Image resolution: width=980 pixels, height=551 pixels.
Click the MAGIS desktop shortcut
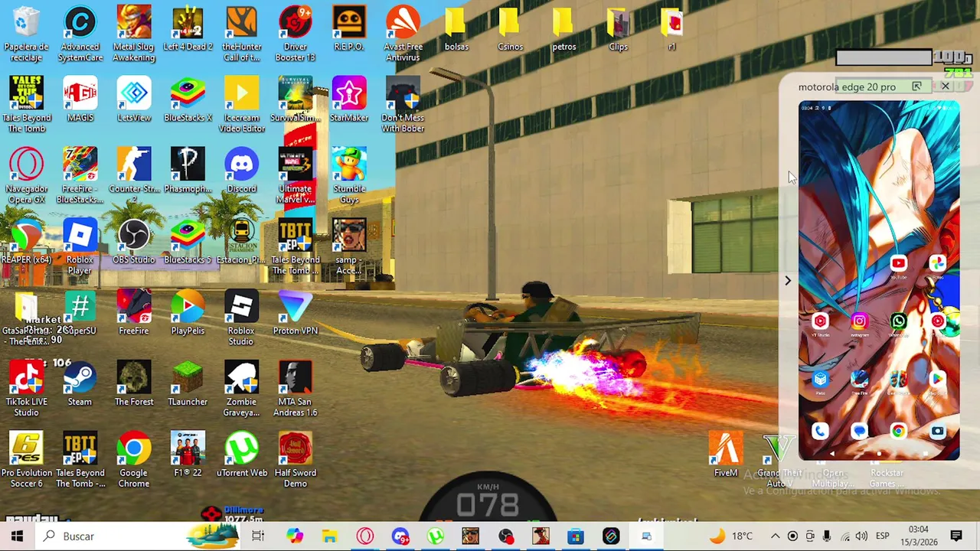coord(80,99)
